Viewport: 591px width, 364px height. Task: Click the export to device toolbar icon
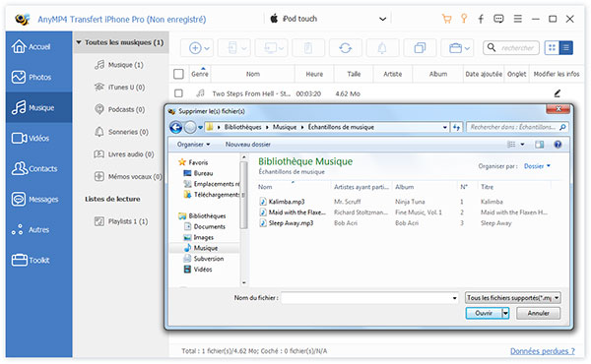click(234, 48)
